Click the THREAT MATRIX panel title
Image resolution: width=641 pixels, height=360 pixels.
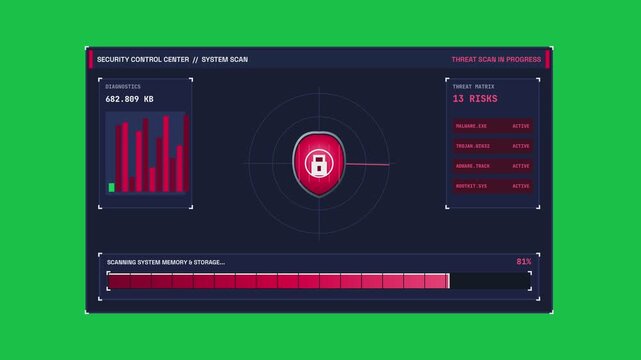(473, 87)
